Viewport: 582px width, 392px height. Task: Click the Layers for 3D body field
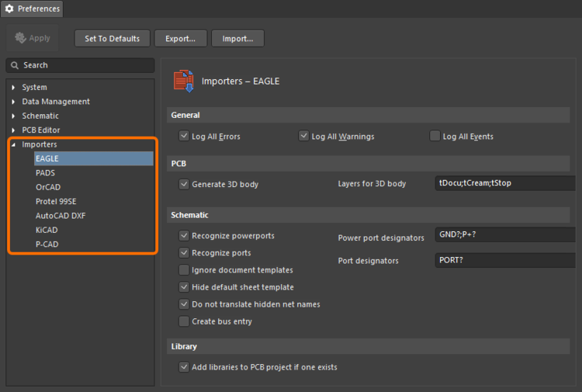(x=504, y=184)
